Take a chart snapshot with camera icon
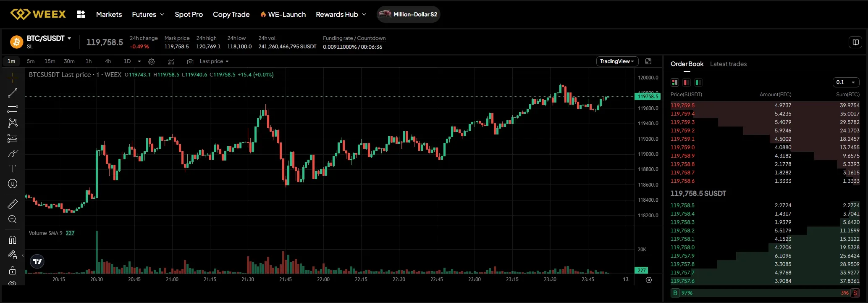Screen dimensions: 868x303 190,61
